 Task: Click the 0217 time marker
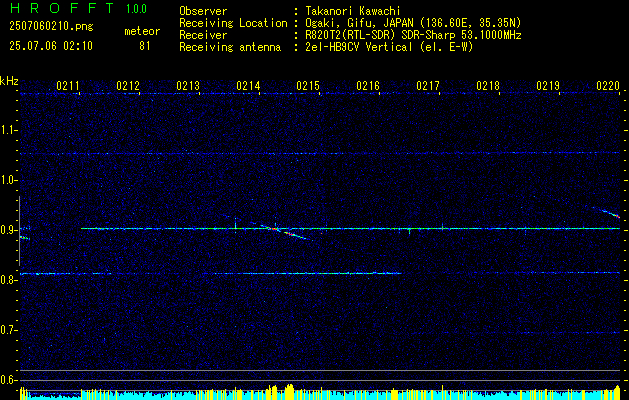[428, 86]
